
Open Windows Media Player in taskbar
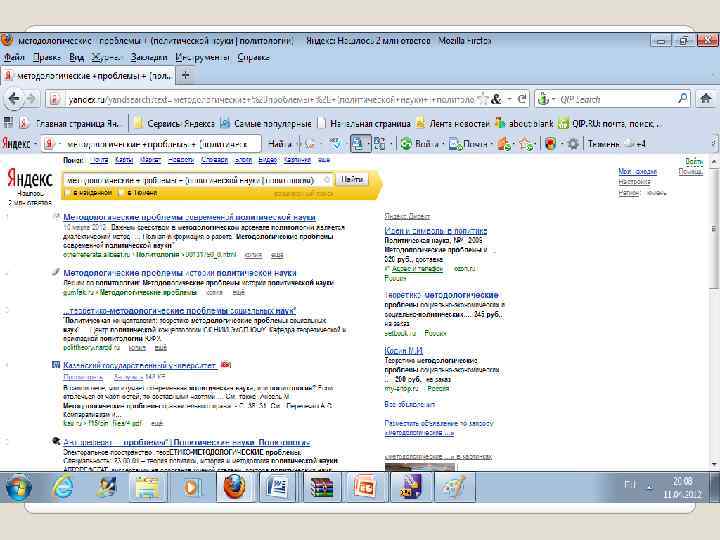(190, 487)
